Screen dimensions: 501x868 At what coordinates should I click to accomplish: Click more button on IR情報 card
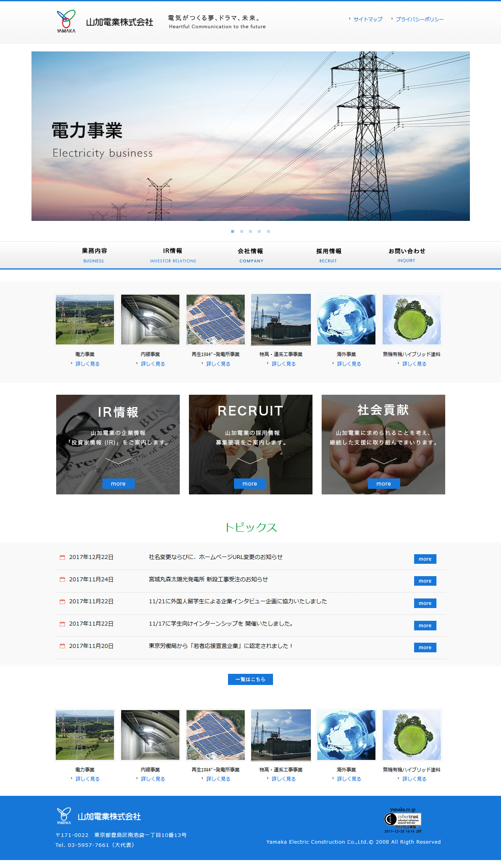(x=118, y=483)
